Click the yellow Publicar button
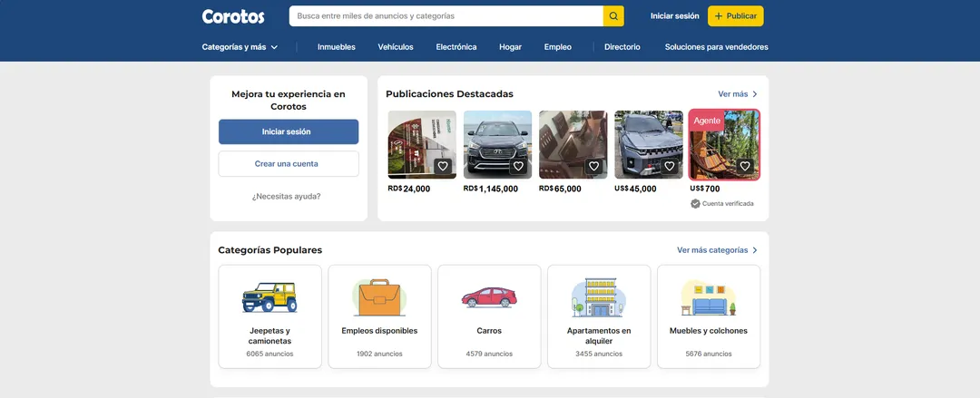Viewport: 980px width, 398px height. [x=736, y=16]
